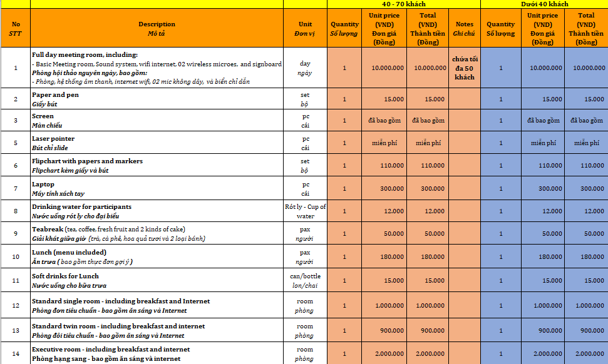This screenshot has height=364, width=608.
Task: Click the 'Laser pointer' description cell
Action: click(157, 143)
